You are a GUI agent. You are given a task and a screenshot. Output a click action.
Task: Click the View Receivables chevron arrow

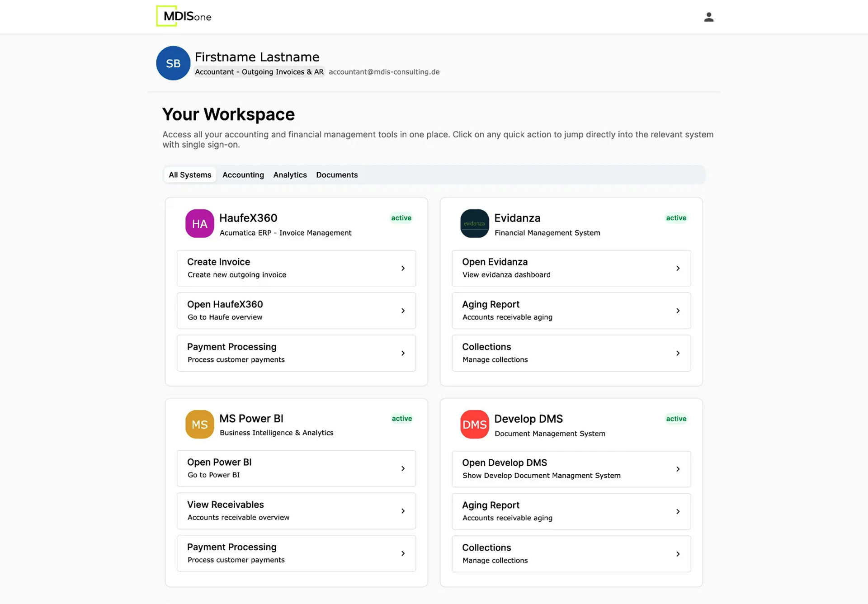pyautogui.click(x=403, y=511)
